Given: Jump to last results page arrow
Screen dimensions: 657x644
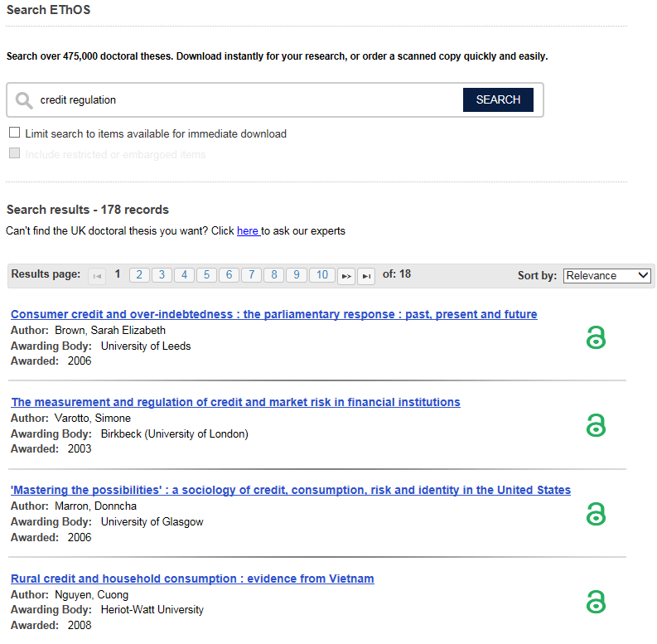Looking at the screenshot, I should point(366,276).
